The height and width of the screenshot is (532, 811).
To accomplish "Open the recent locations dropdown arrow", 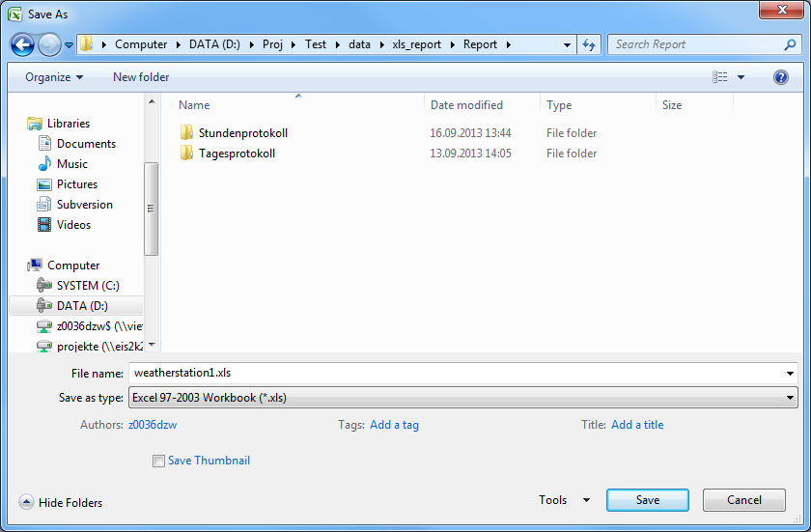I will 69,45.
